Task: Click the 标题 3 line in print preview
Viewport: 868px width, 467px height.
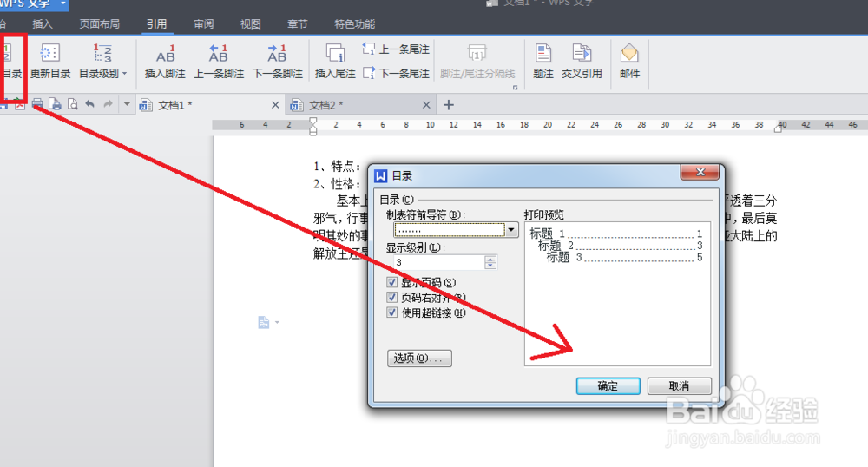Action: 624,257
